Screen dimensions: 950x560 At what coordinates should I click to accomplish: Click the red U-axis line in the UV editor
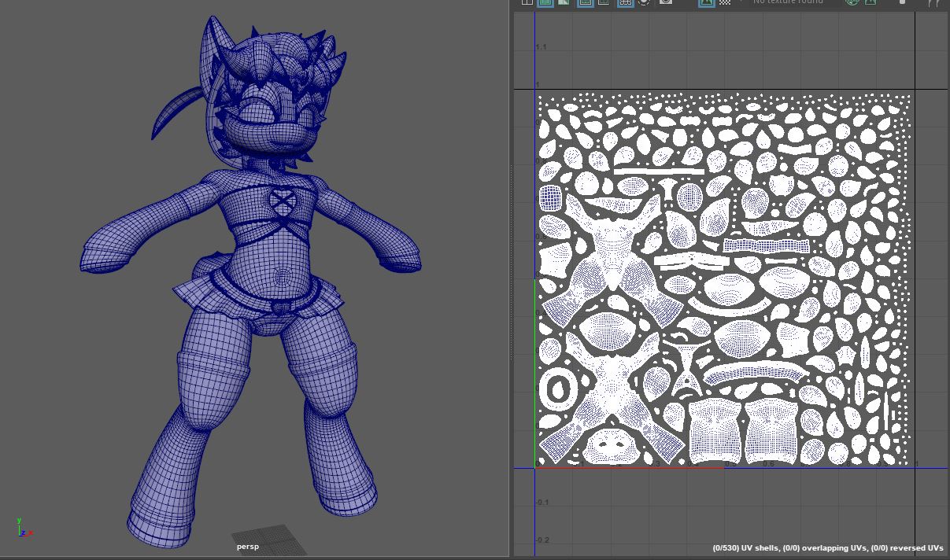[630, 468]
